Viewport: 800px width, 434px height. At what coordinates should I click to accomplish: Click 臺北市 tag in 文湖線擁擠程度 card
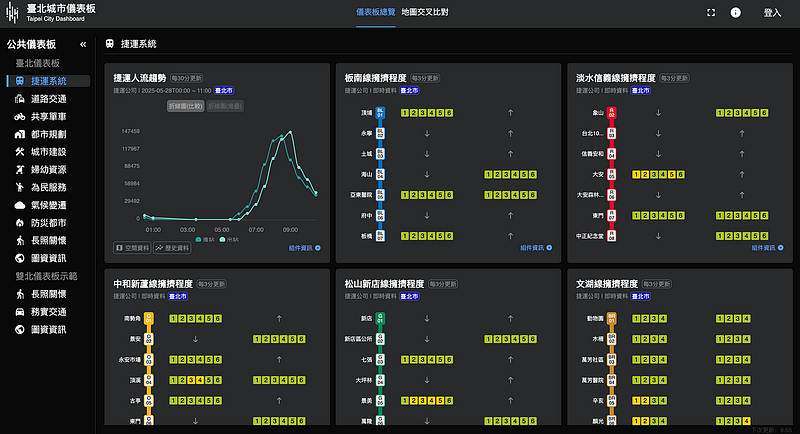click(x=641, y=296)
